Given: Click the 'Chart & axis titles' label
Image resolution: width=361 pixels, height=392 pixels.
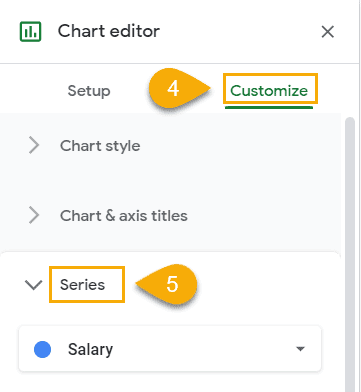Looking at the screenshot, I should (x=124, y=216).
